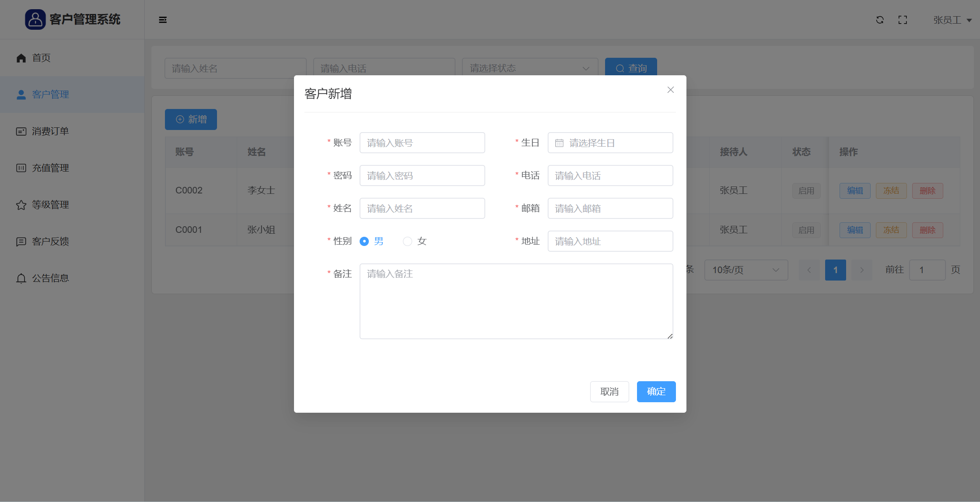The width and height of the screenshot is (980, 502).
Task: Toggle fullscreen mode icon
Action: (x=903, y=20)
